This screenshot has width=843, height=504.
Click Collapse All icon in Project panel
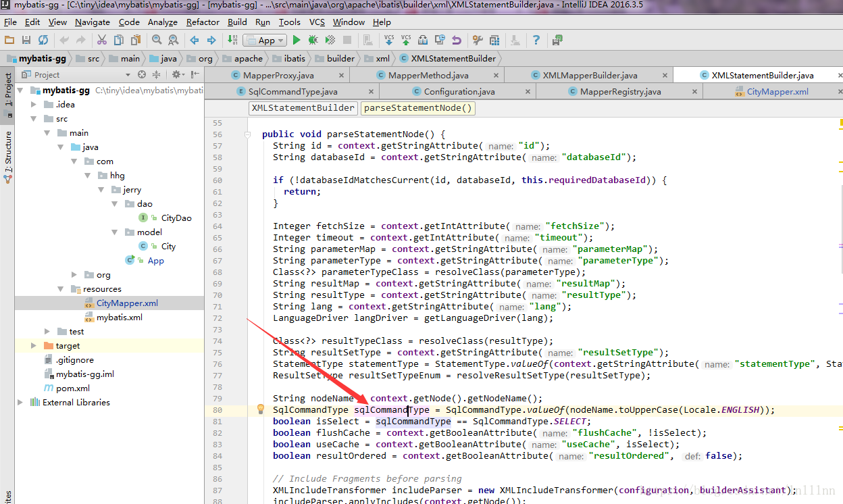[x=157, y=75]
